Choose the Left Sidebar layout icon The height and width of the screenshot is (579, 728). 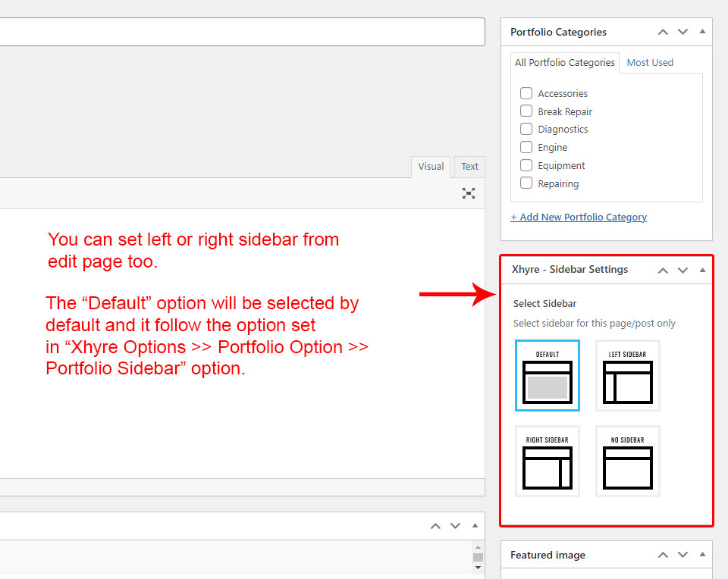627,376
